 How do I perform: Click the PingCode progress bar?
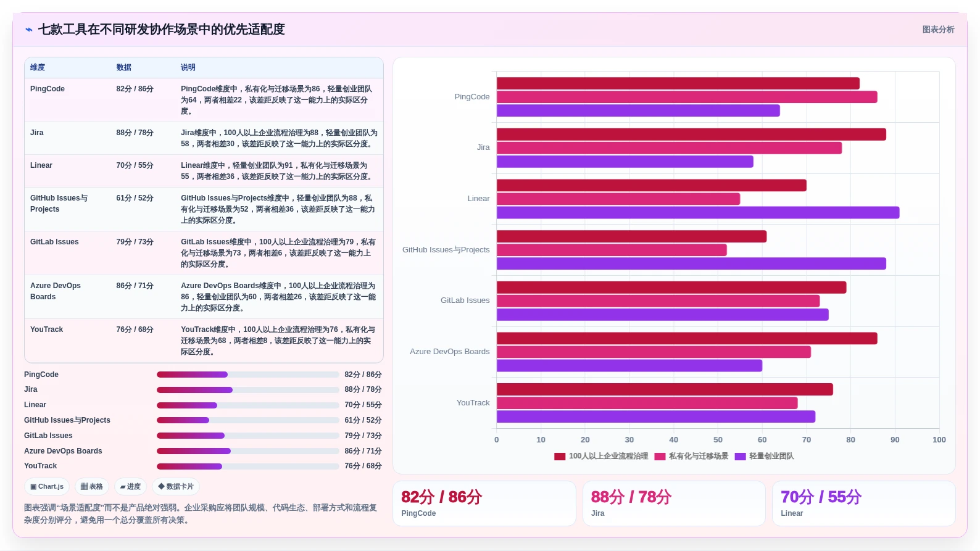pos(247,375)
